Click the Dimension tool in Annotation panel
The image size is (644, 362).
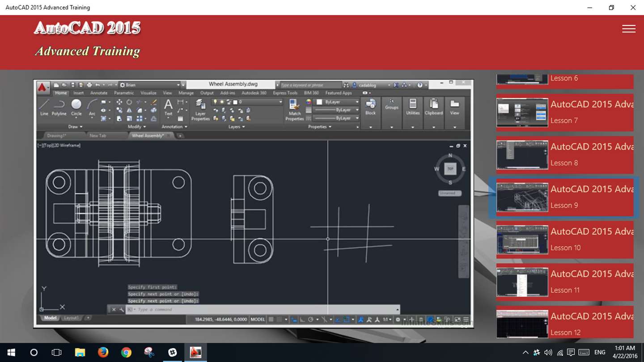(x=180, y=102)
